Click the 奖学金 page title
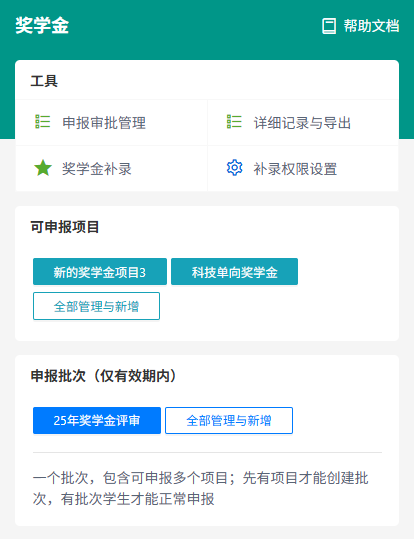This screenshot has height=539, width=414. tap(42, 25)
